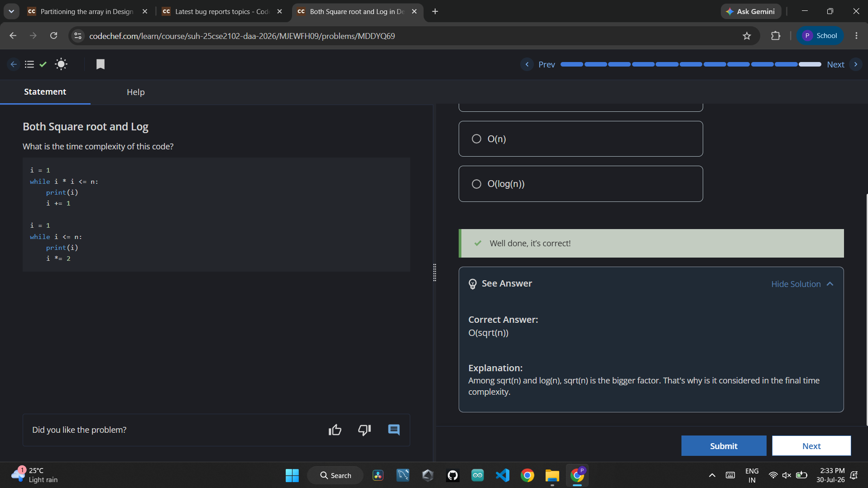This screenshot has width=868, height=488.
Task: Open the weather widget showing 25°C
Action: click(34, 475)
